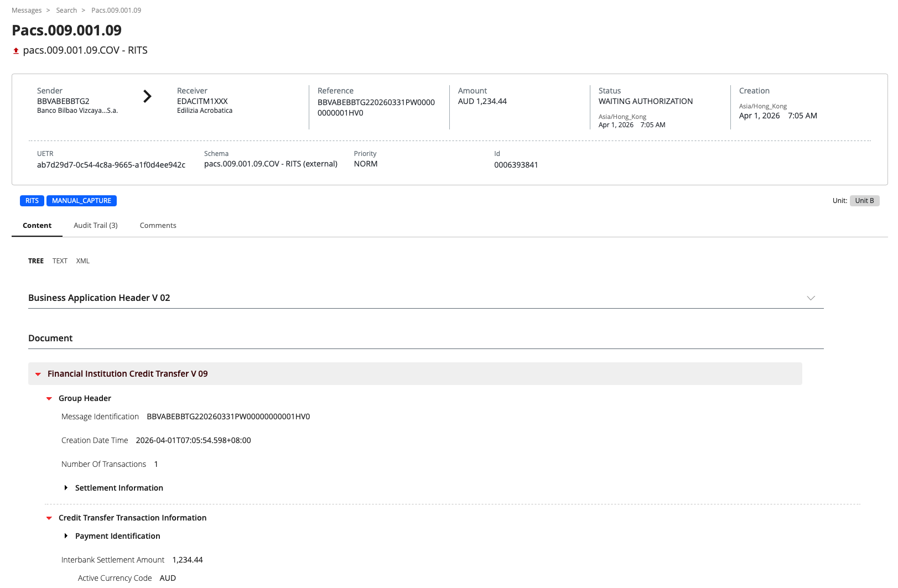Select the Content tab

tap(37, 226)
